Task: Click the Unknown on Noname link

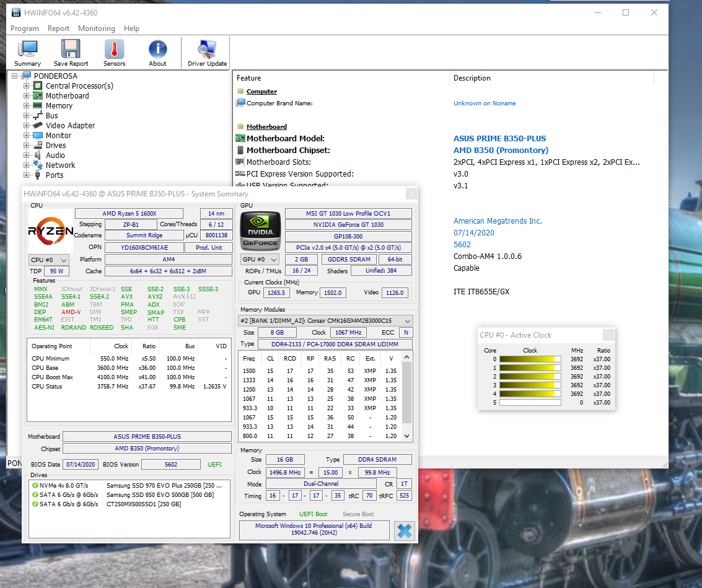Action: 485,103
